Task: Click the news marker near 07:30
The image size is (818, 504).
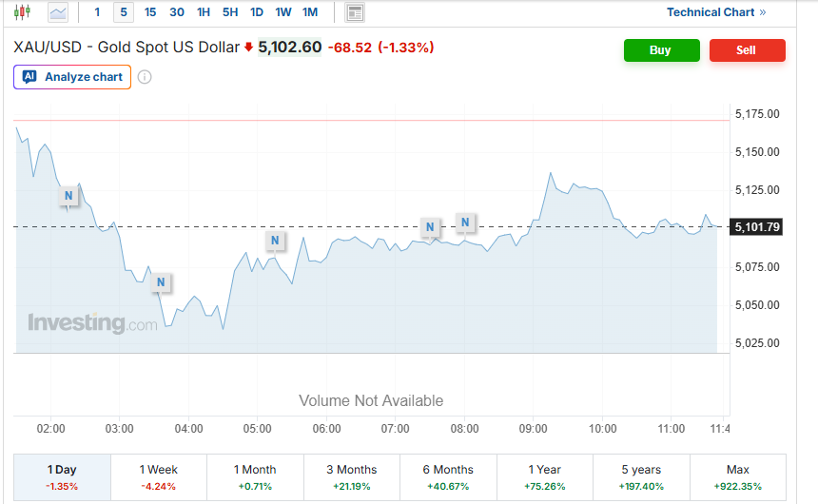Action: point(430,227)
